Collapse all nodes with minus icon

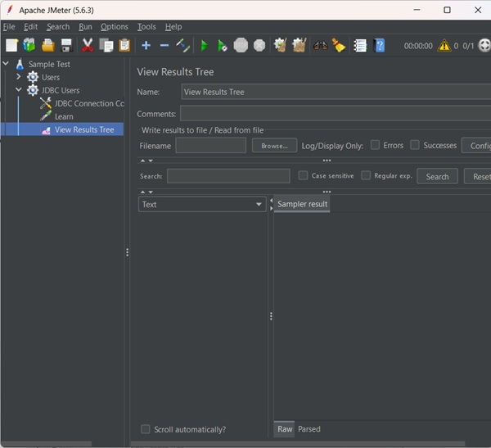(164, 46)
